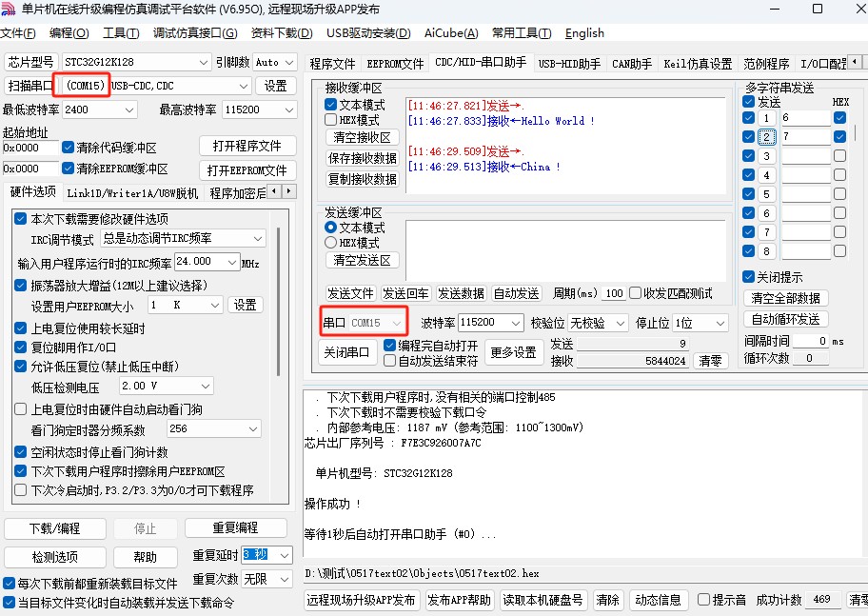Switch to the Keil仿真设置 tab
Image resolution: width=868 pixels, height=616 pixels.
[x=698, y=64]
